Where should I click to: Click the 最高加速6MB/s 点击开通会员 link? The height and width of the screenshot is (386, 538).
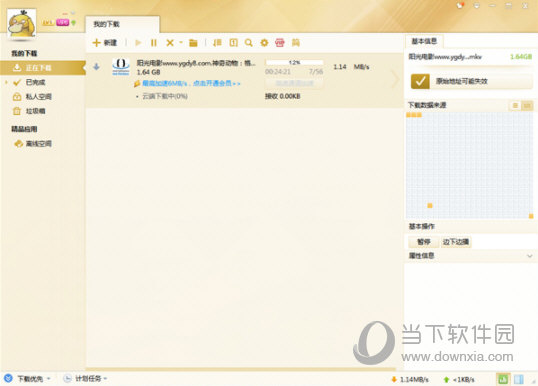tap(191, 83)
